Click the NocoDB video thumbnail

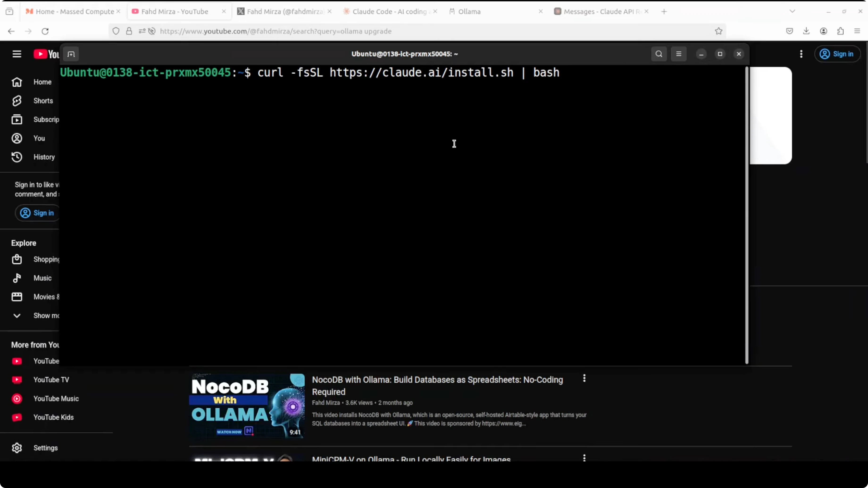[247, 406]
